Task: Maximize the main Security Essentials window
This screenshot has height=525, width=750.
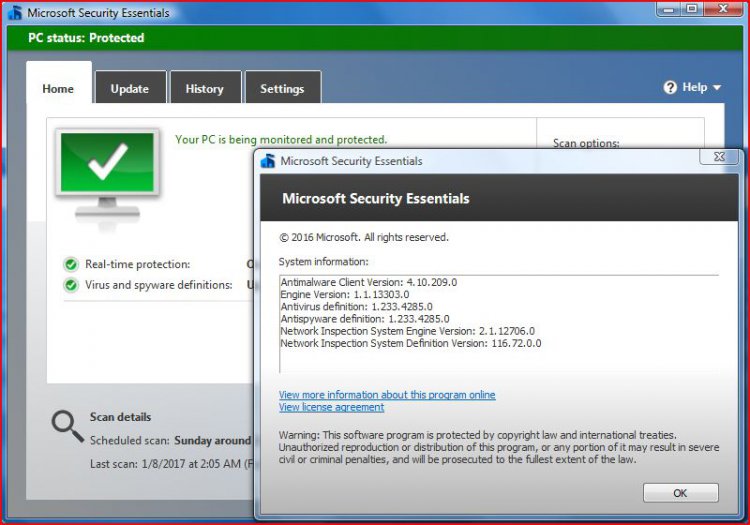Action: 692,9
